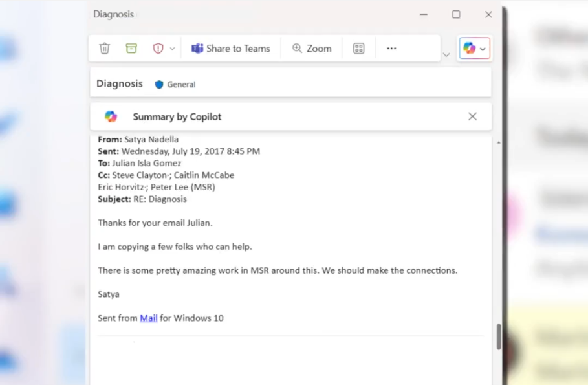The width and height of the screenshot is (588, 385).
Task: Click Thanks for your email Julian text
Action: click(155, 223)
